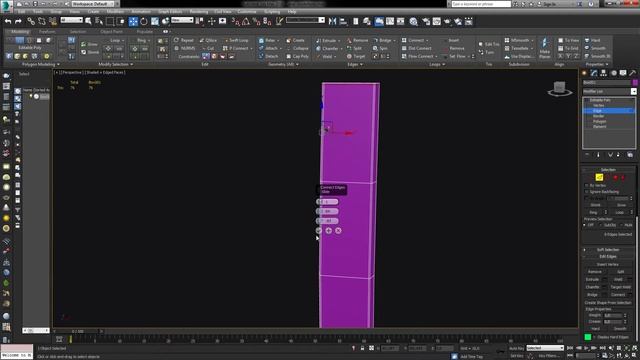Screen dimensions: 640x360
Task: Click the Swift Loop button
Action: click(237, 40)
